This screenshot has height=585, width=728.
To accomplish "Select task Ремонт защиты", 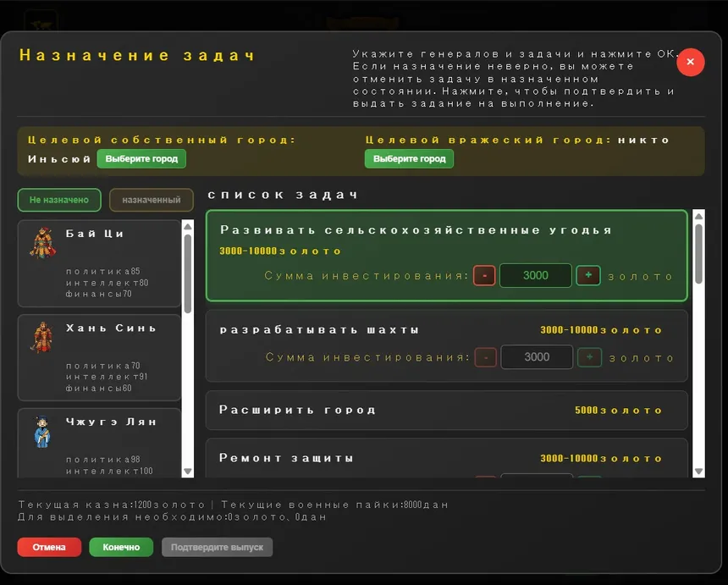I will 447,458.
